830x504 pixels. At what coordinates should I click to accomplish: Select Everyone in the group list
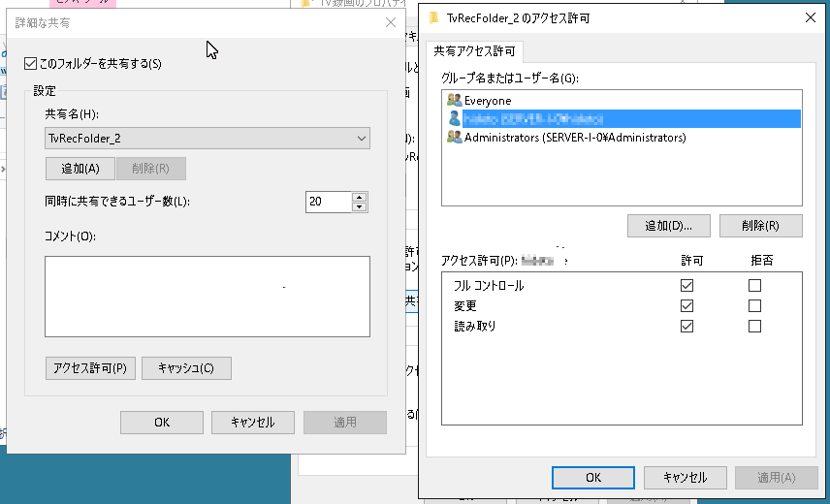pos(487,100)
